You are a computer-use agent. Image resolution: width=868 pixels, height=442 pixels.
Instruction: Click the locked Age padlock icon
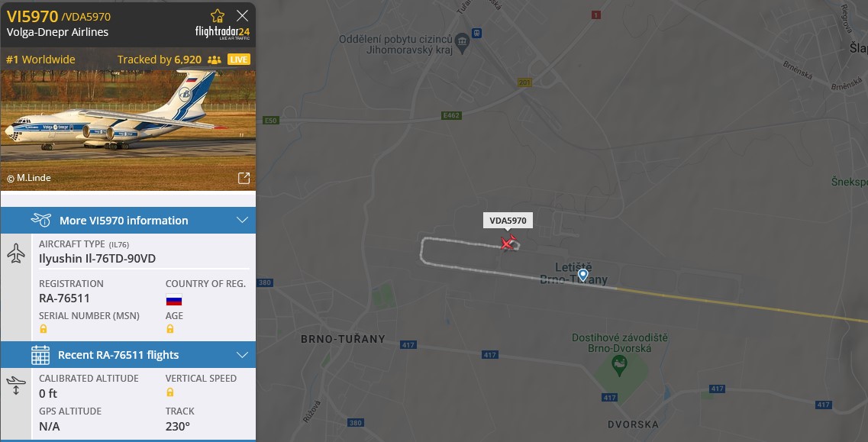click(170, 329)
